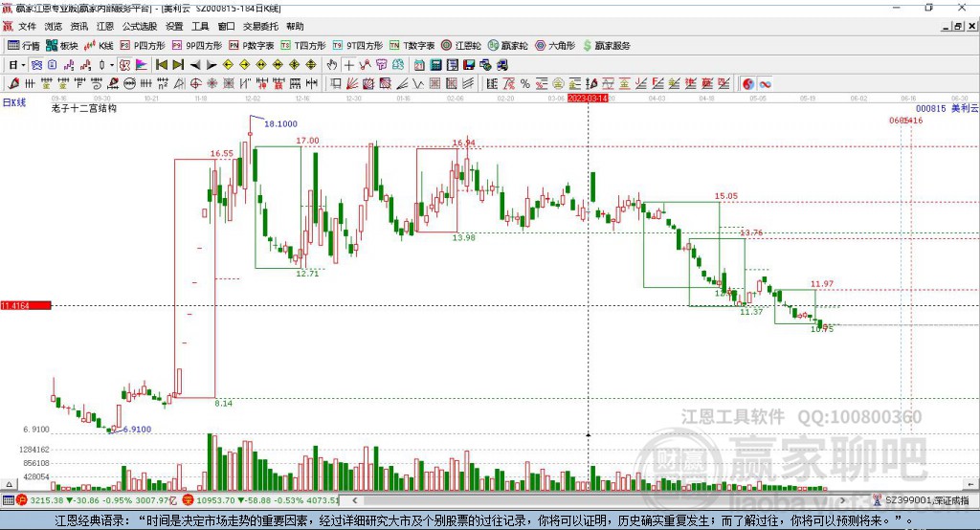Open 赢家服务 with dollar icon

607,46
